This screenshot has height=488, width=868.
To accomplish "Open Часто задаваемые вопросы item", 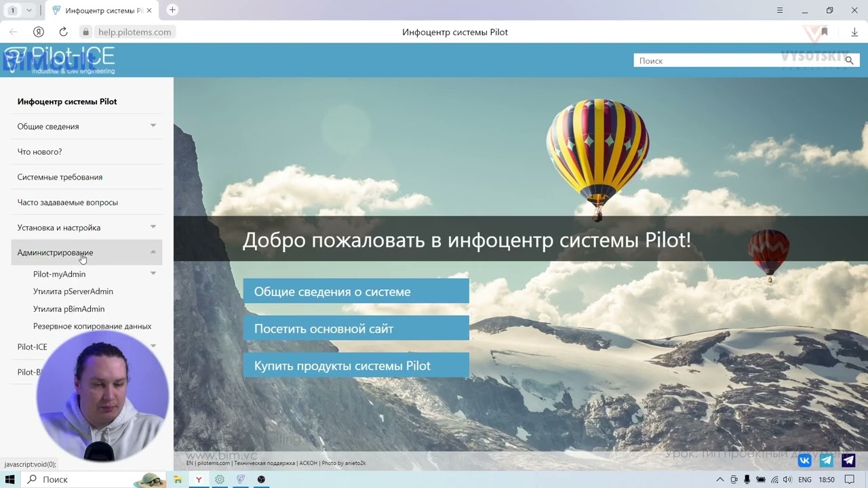I will click(68, 202).
